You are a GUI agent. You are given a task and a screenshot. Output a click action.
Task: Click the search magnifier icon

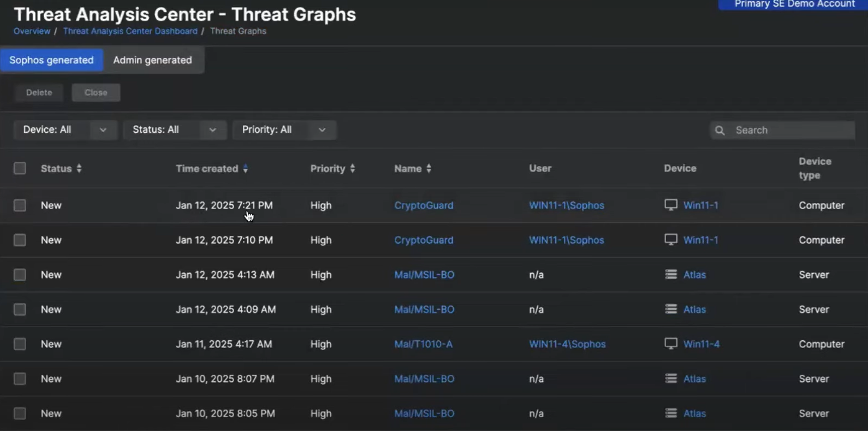(x=720, y=131)
